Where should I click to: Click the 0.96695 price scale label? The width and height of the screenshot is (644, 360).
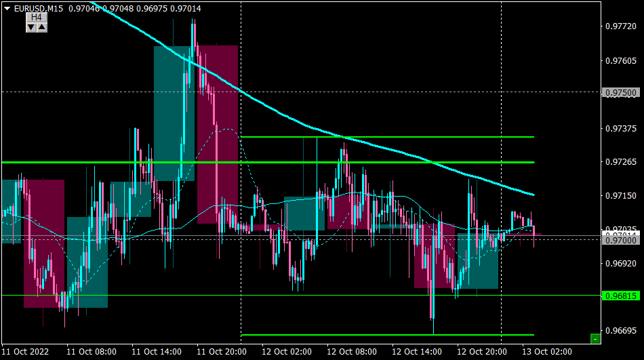pos(620,330)
